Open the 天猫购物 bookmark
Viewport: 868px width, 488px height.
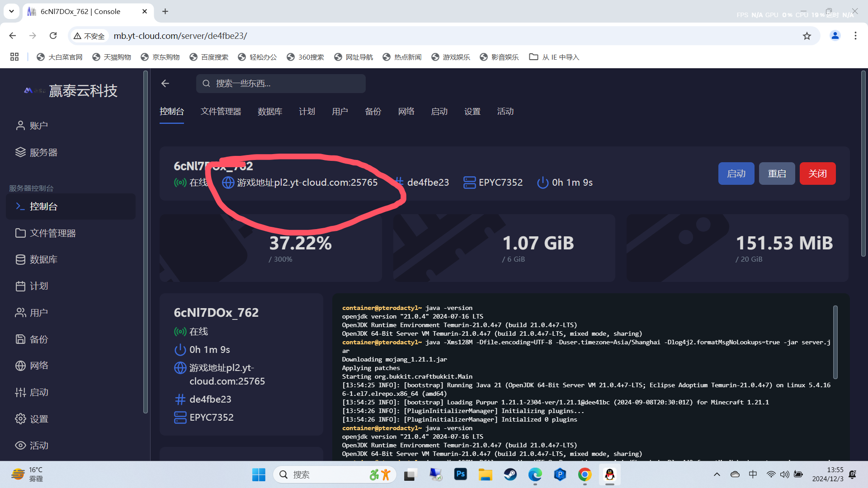(112, 57)
